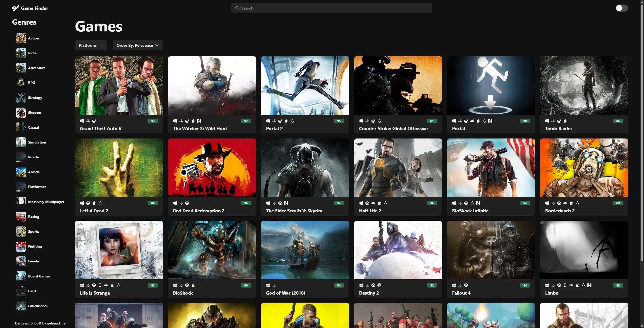Image resolution: width=644 pixels, height=328 pixels.
Task: Click the Sports genre link
Action: pos(33,231)
